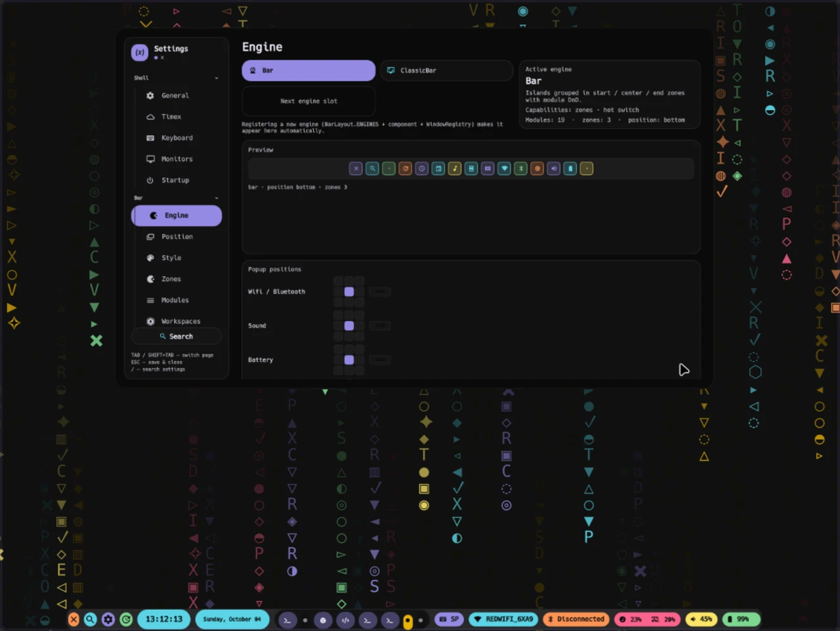Set Wifi / Bluetooth popup to center cell
Image resolution: width=840 pixels, height=631 pixels.
point(349,292)
